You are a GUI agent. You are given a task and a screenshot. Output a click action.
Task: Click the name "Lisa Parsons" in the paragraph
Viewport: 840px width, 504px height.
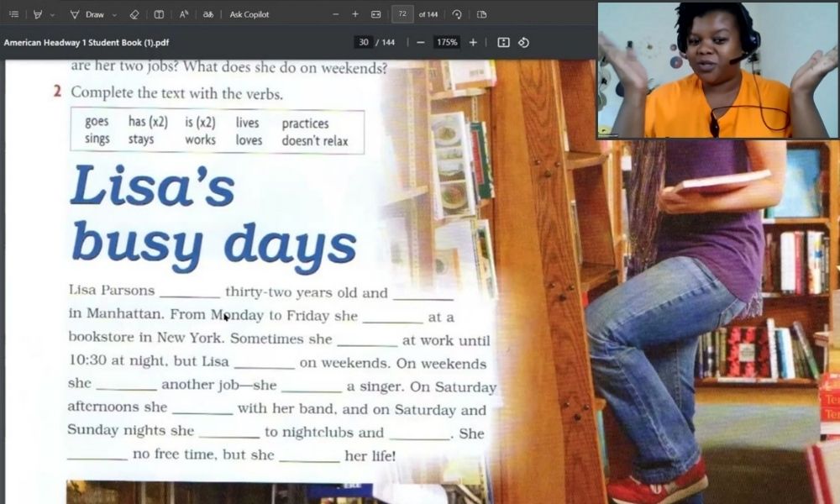(x=112, y=291)
